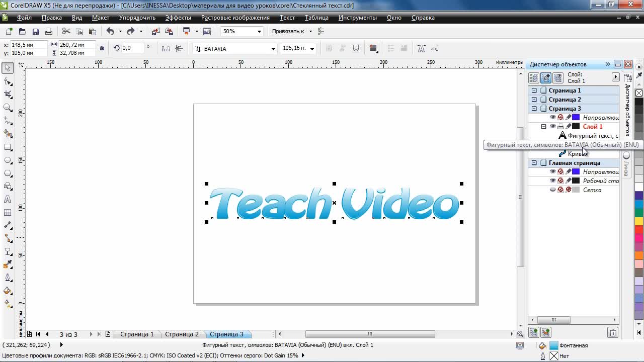Mirror text horizontally in property bar

coord(166,48)
